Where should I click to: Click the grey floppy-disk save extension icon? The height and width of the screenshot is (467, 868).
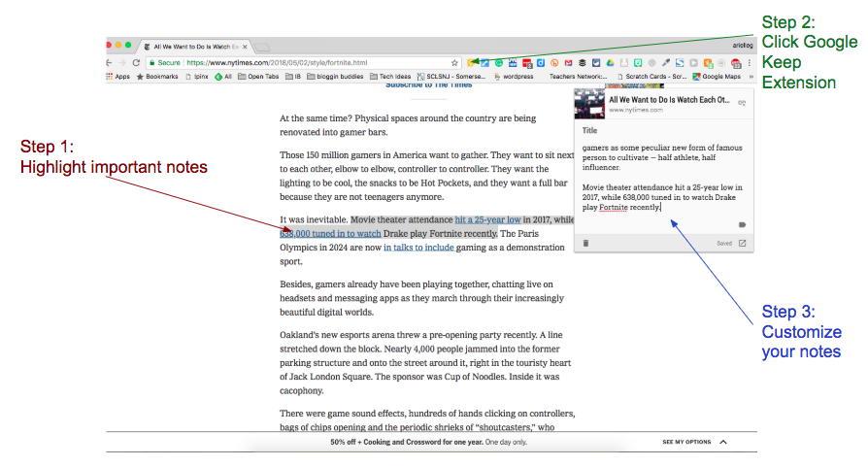point(624,63)
